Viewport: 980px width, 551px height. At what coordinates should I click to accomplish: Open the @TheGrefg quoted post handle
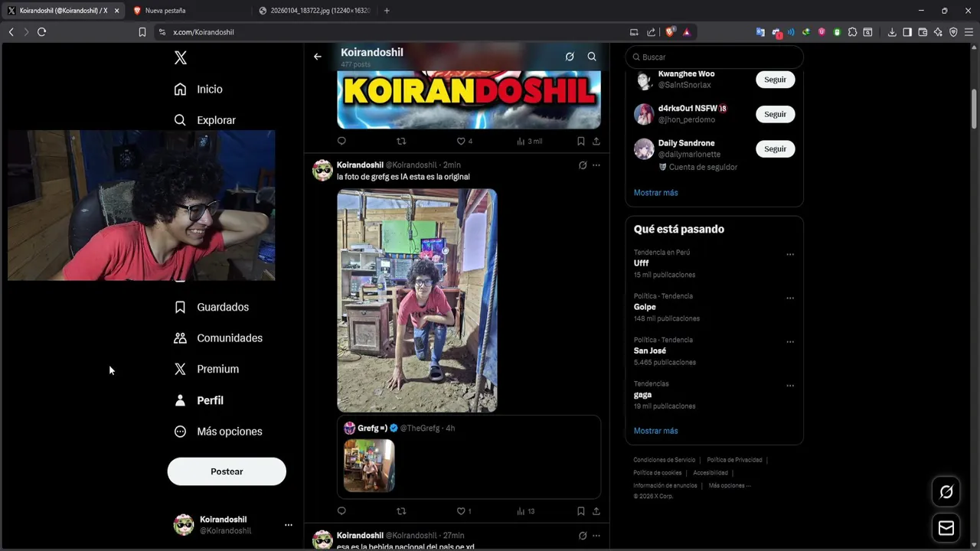[420, 429]
